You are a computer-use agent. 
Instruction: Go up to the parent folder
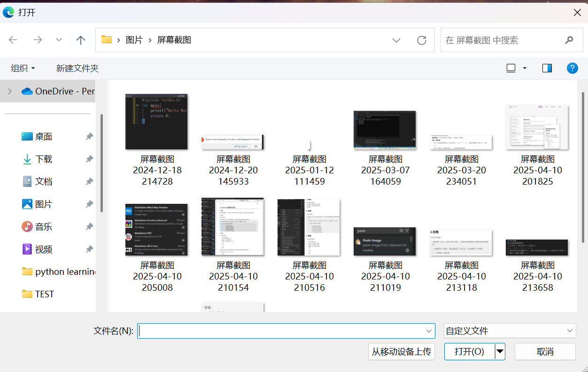[x=80, y=40]
